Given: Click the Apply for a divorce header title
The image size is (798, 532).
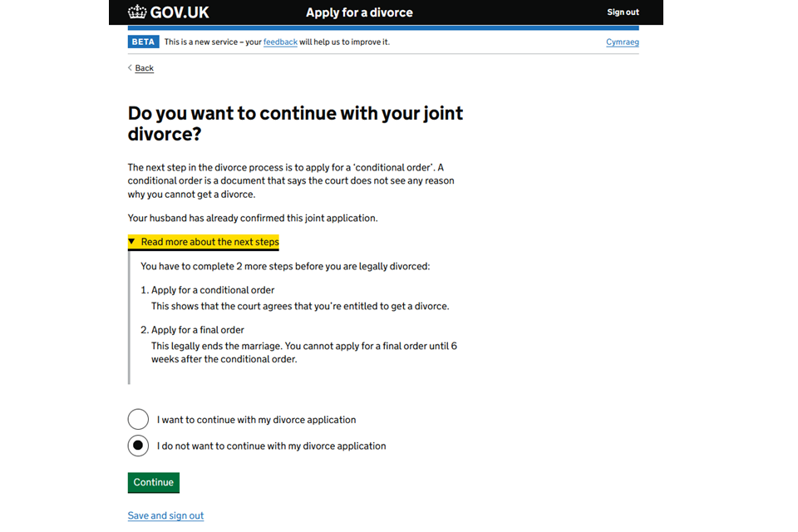Looking at the screenshot, I should (359, 12).
